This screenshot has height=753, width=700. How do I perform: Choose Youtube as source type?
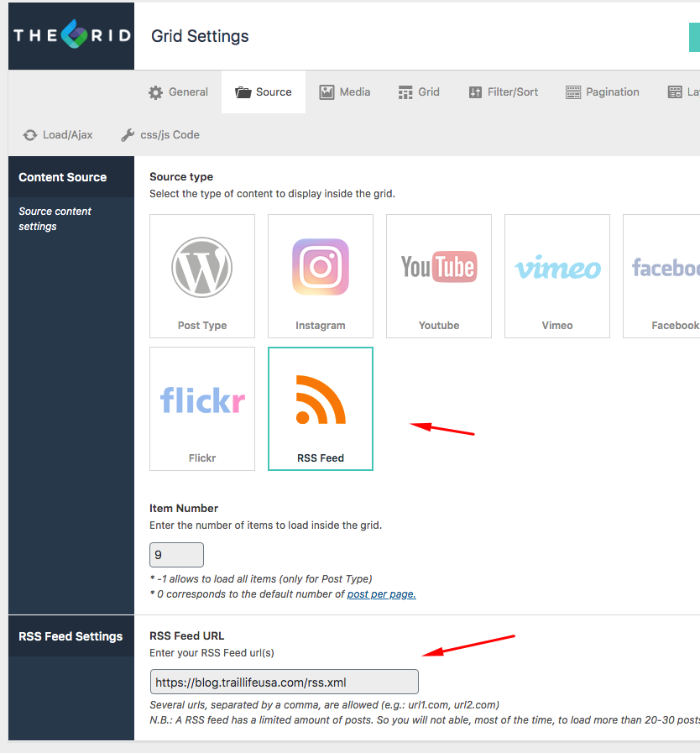coord(439,276)
